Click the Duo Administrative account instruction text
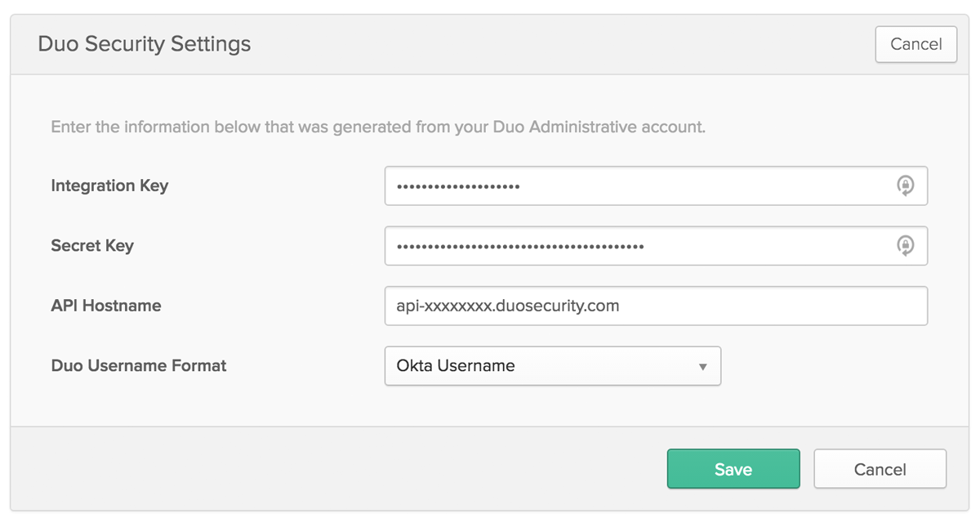This screenshot has height=523, width=980. coord(378,127)
